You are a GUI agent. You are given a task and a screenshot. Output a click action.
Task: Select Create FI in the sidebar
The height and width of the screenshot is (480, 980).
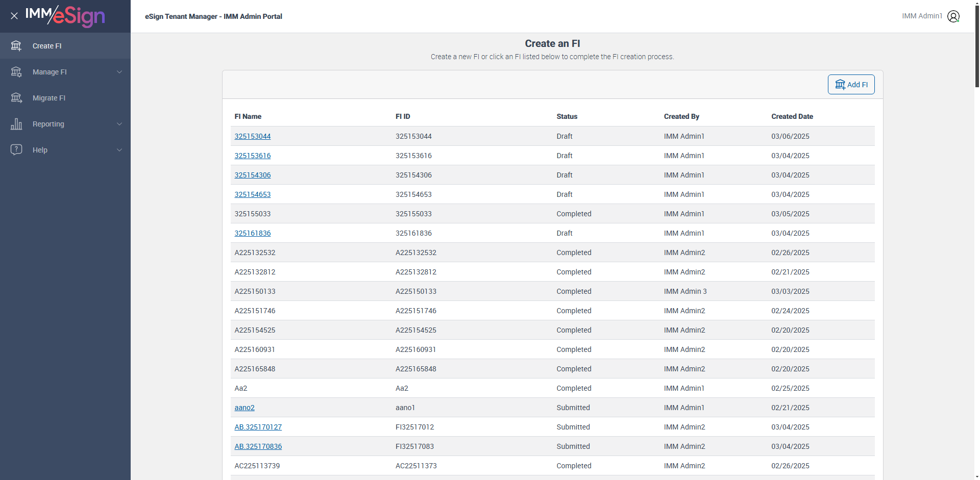pyautogui.click(x=47, y=46)
